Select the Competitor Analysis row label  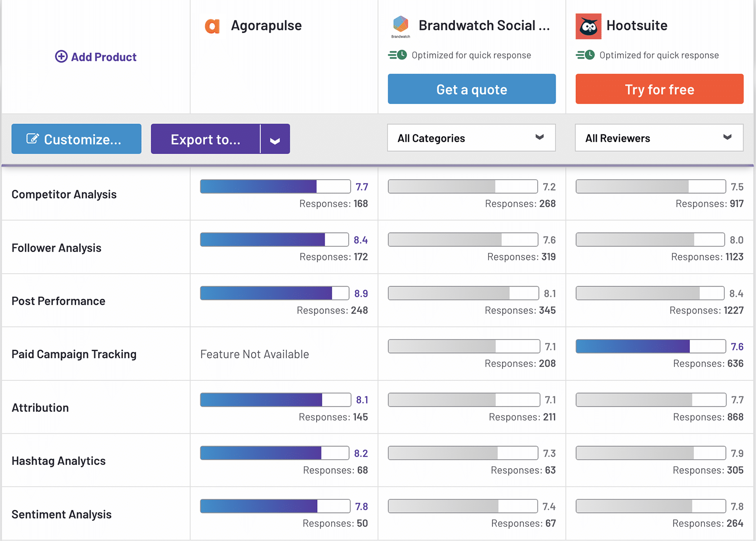click(64, 194)
